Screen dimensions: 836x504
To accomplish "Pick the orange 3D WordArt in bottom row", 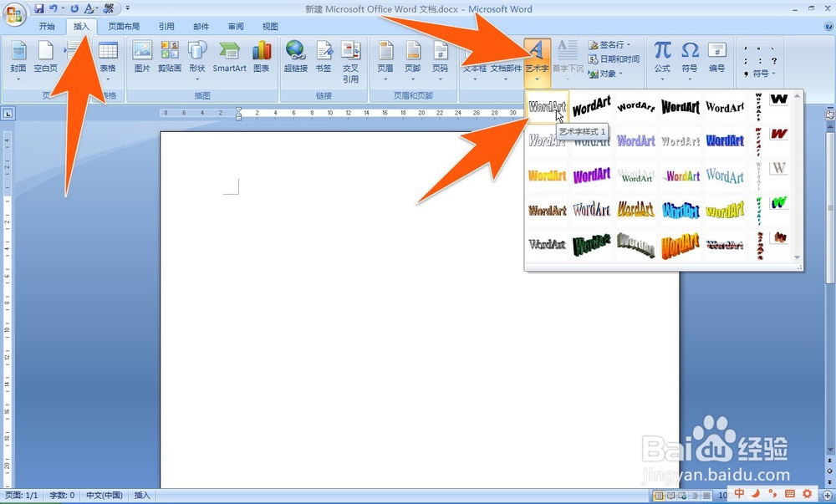I will [x=681, y=245].
